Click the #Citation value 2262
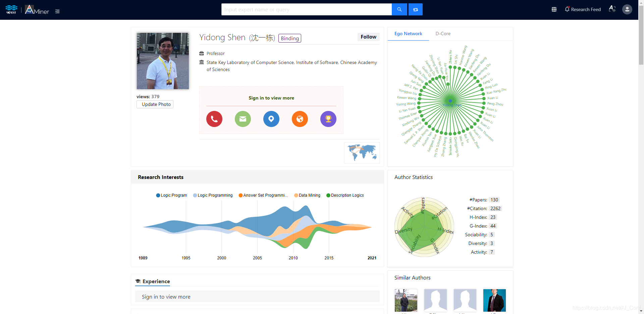644x314 pixels. tap(495, 208)
